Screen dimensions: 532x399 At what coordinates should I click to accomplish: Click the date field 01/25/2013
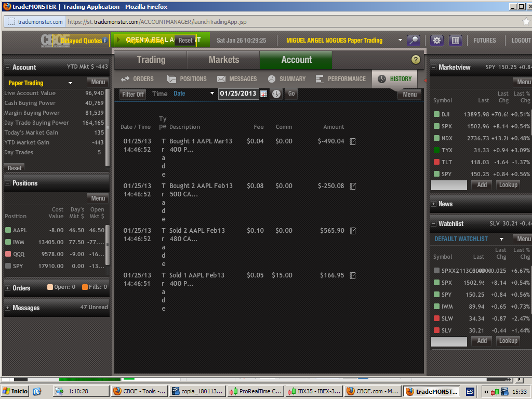[x=238, y=94]
